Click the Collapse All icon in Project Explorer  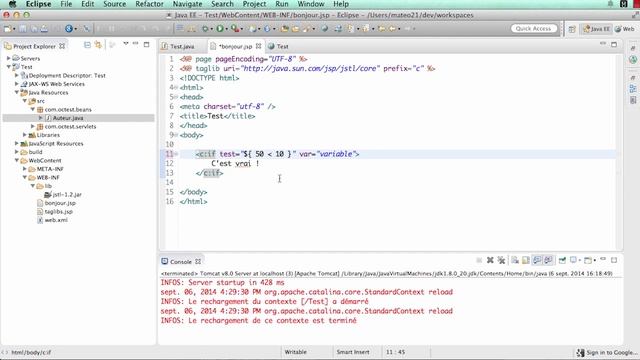pyautogui.click(x=87, y=45)
